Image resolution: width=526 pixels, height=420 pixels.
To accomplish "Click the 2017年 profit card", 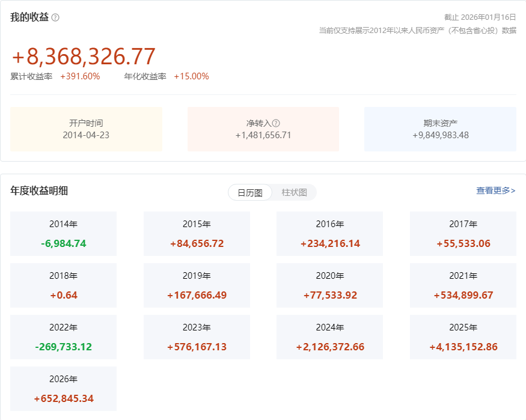I will 463,234.
